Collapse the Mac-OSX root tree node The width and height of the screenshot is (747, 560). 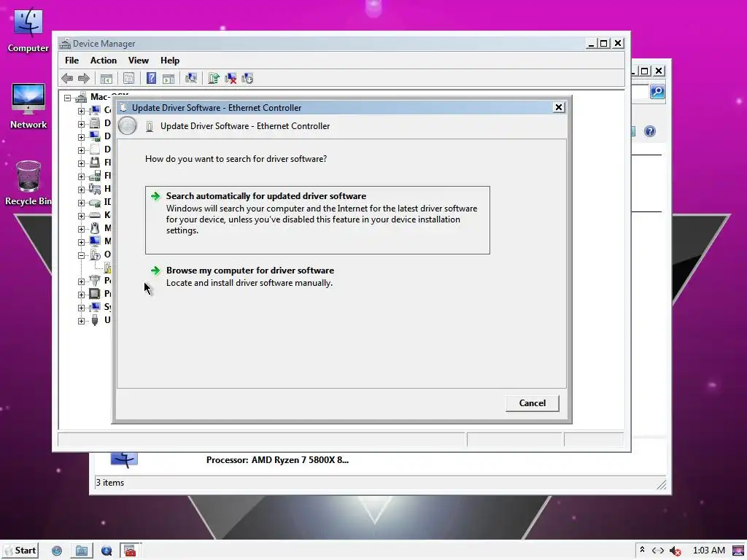pos(68,98)
